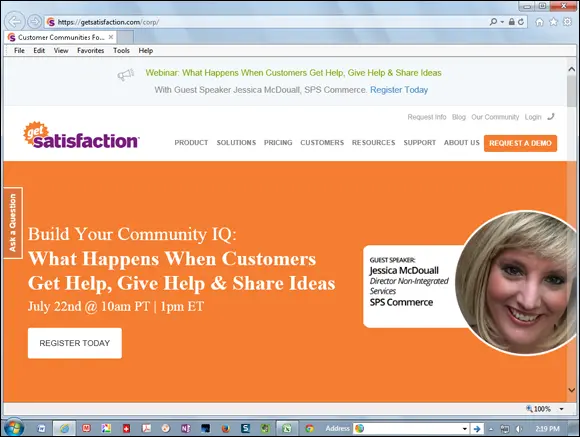Click the Login link

(x=533, y=117)
